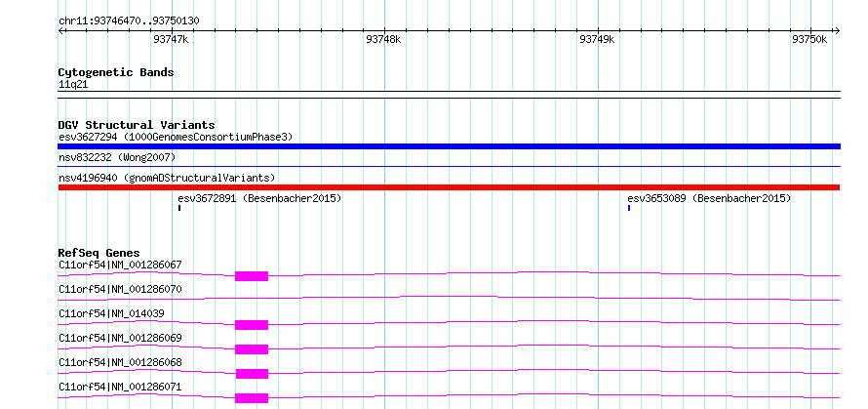Screen dimensions: 868x409
Task: Select the small blue esv3653089 marker
Action: (629, 208)
